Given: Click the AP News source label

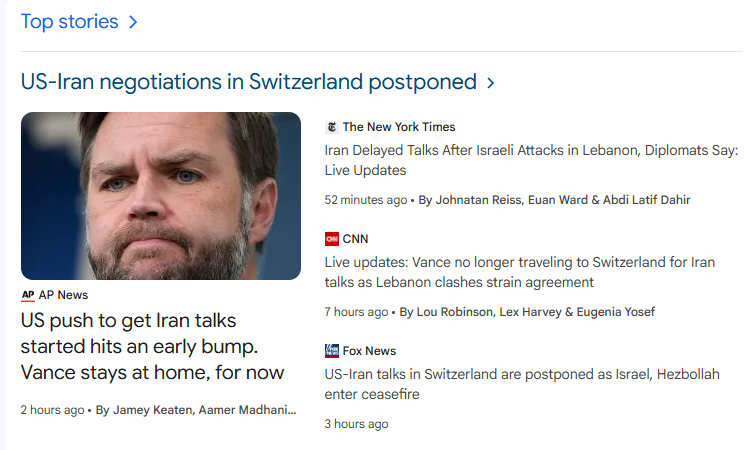Looking at the screenshot, I should 63,295.
